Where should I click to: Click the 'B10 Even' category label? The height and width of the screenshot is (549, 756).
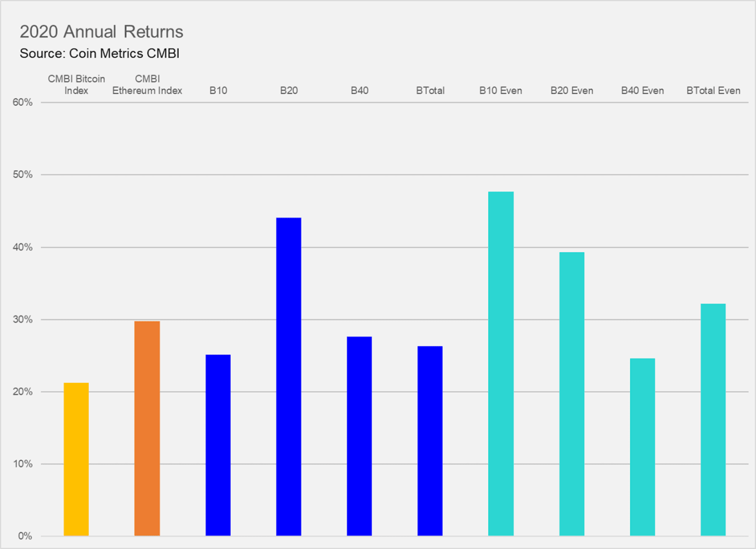[x=501, y=90]
